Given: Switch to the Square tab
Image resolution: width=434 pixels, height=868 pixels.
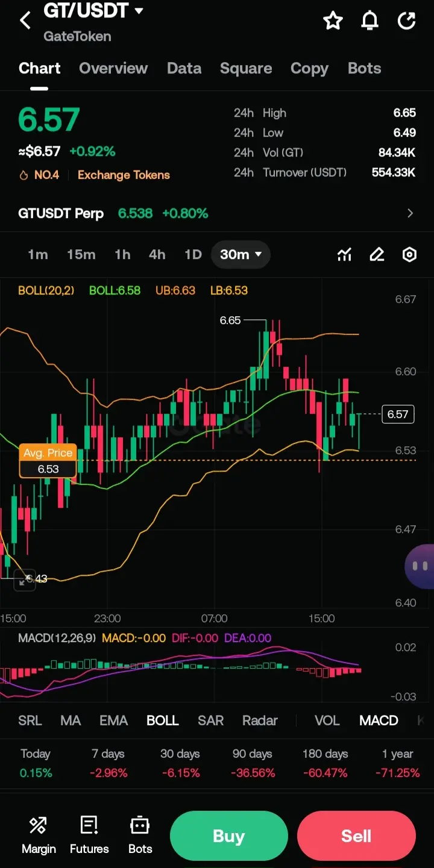Looking at the screenshot, I should click(246, 68).
